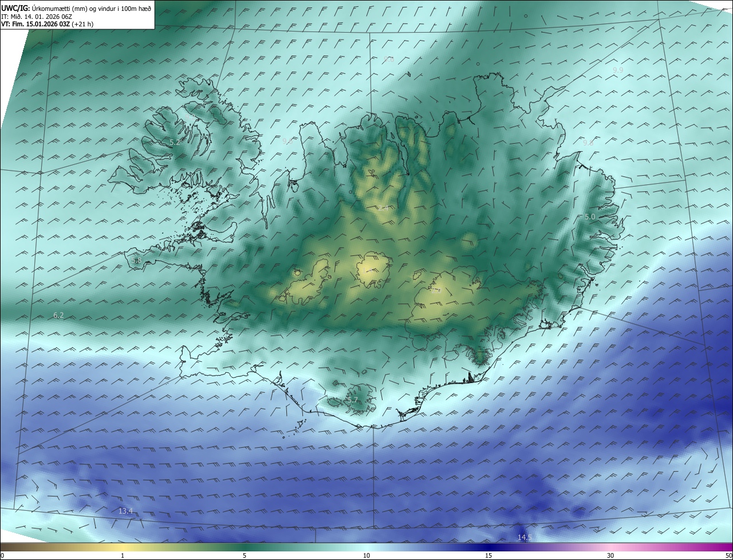Screen dimensions: 733x560
Task: Click the whole-number 5 tick on the colour scale
Action: (245, 555)
